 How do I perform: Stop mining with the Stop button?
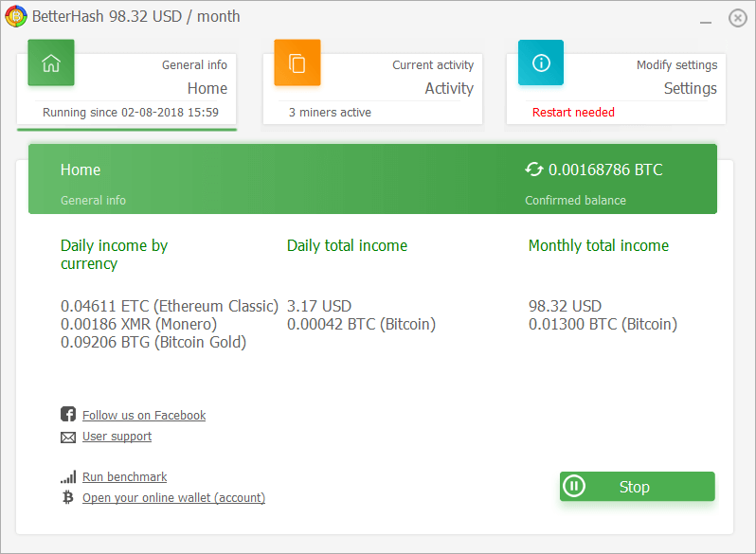[x=638, y=487]
